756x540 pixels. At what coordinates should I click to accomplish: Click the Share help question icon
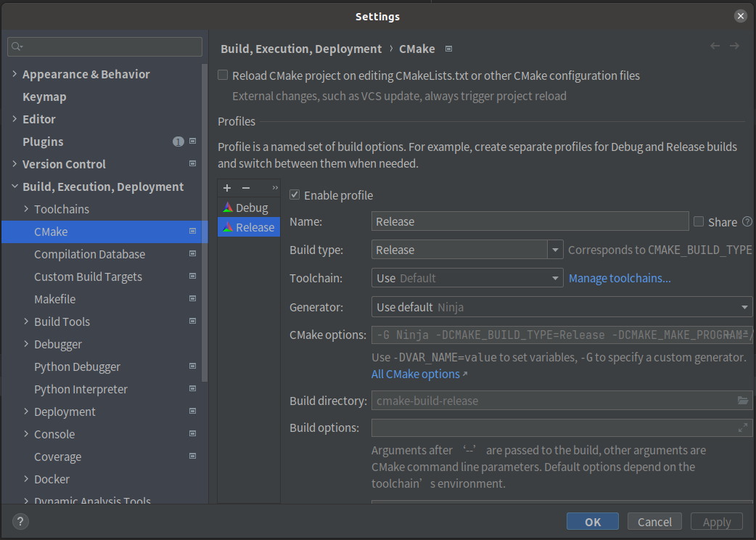[747, 222]
